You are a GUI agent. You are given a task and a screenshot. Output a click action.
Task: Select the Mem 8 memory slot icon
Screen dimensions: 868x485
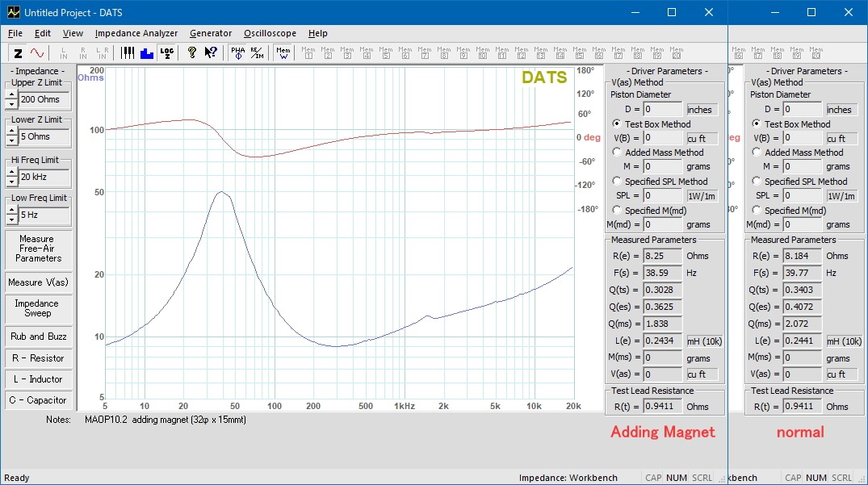(x=444, y=53)
